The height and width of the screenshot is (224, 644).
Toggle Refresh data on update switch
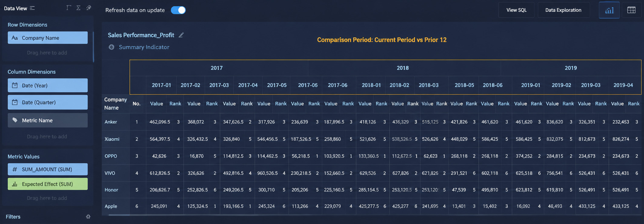pos(178,10)
